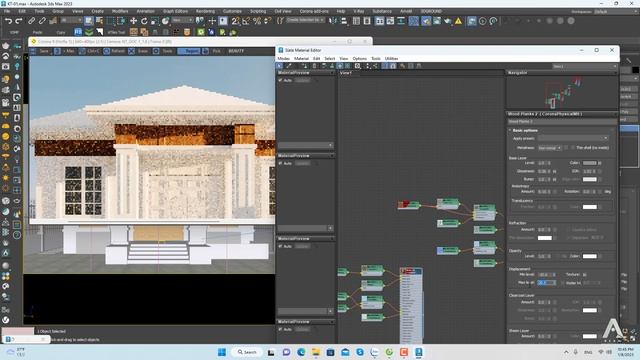Open the Apply preset dropdown
The height and width of the screenshot is (360, 640).
(x=573, y=138)
